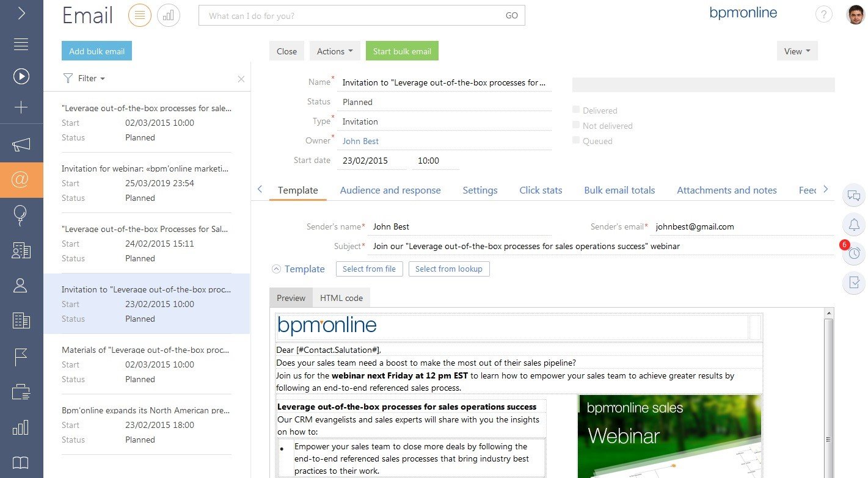Click the Add bulk email button

point(97,51)
